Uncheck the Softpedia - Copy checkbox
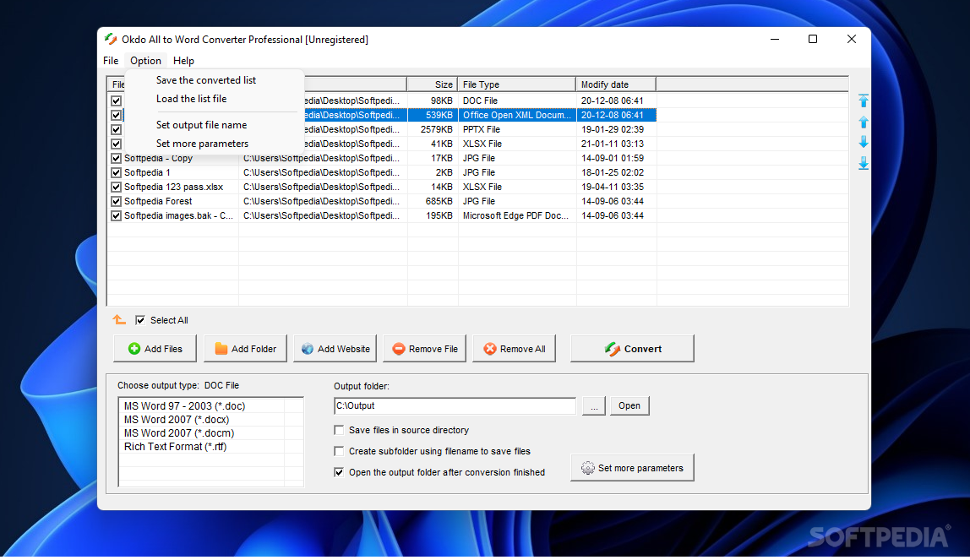 [x=117, y=158]
